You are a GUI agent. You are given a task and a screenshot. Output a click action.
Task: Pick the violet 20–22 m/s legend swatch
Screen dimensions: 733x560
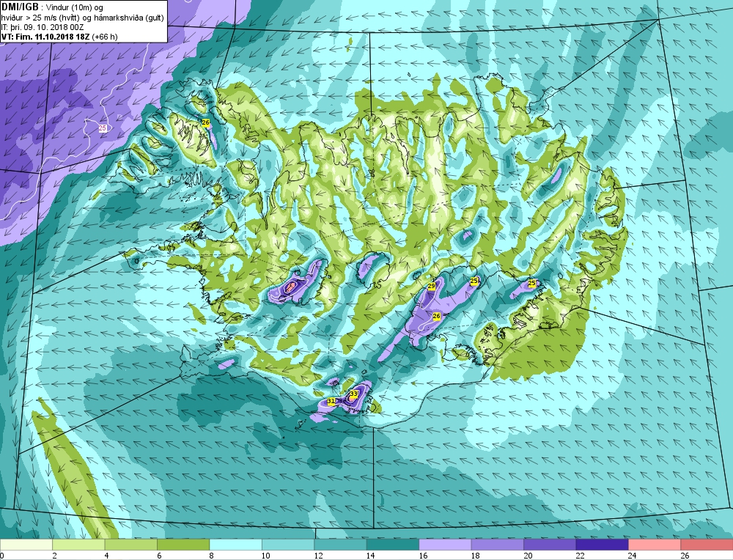[550, 545]
